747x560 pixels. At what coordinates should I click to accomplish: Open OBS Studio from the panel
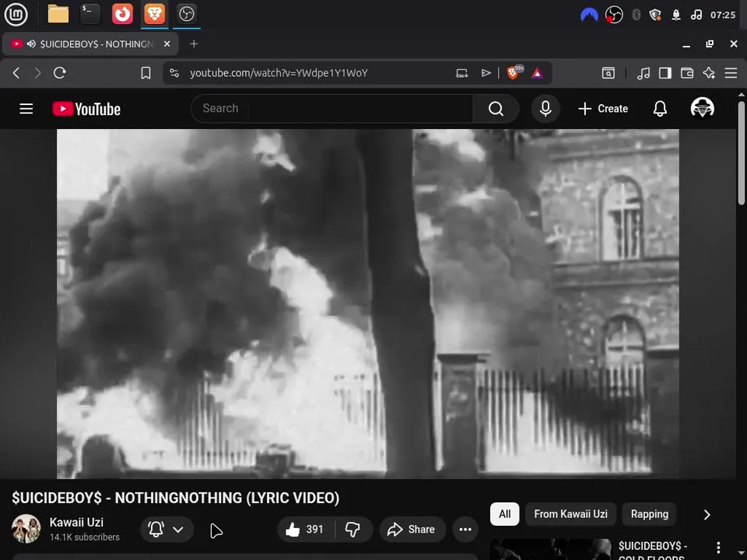(x=186, y=14)
